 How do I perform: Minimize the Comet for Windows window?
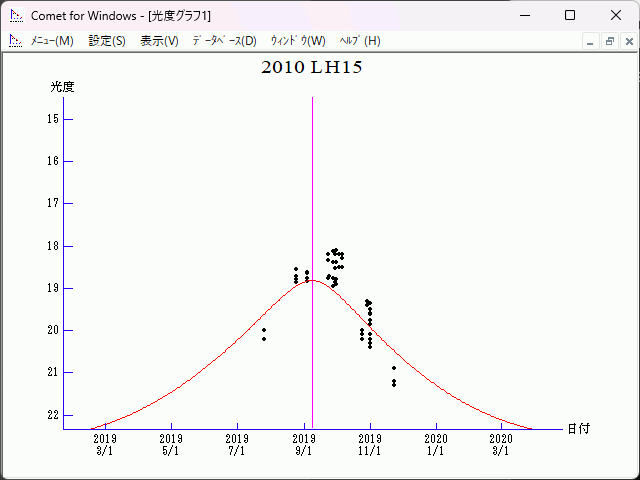coord(524,15)
